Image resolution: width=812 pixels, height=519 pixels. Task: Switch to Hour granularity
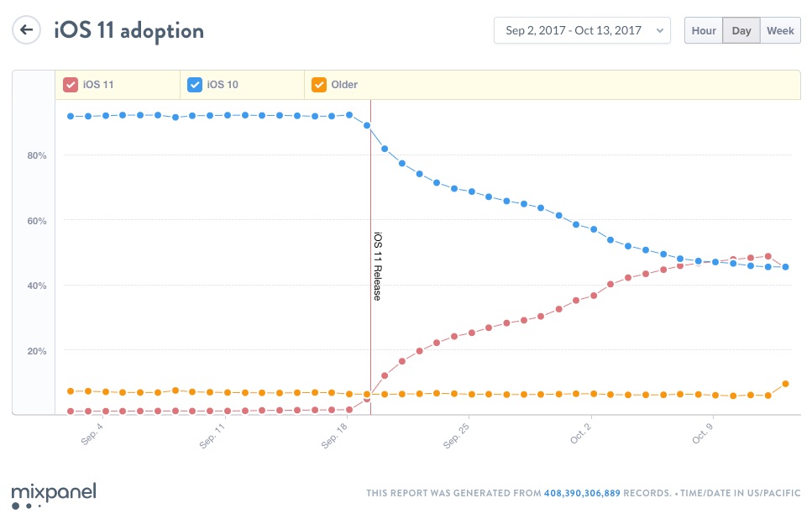704,30
